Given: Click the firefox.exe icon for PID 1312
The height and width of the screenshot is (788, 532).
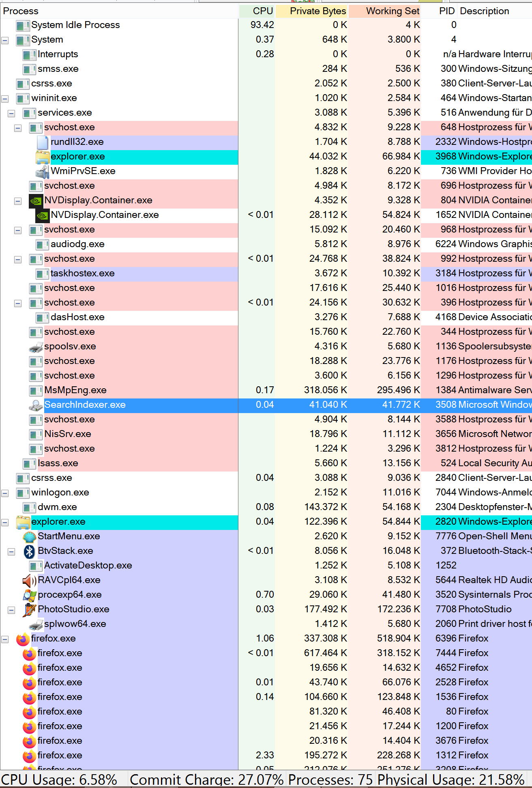Looking at the screenshot, I should pyautogui.click(x=30, y=756).
